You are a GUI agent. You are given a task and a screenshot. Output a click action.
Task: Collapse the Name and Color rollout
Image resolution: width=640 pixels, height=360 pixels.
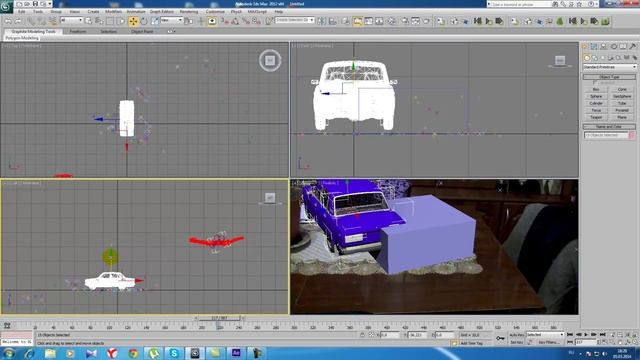point(609,127)
